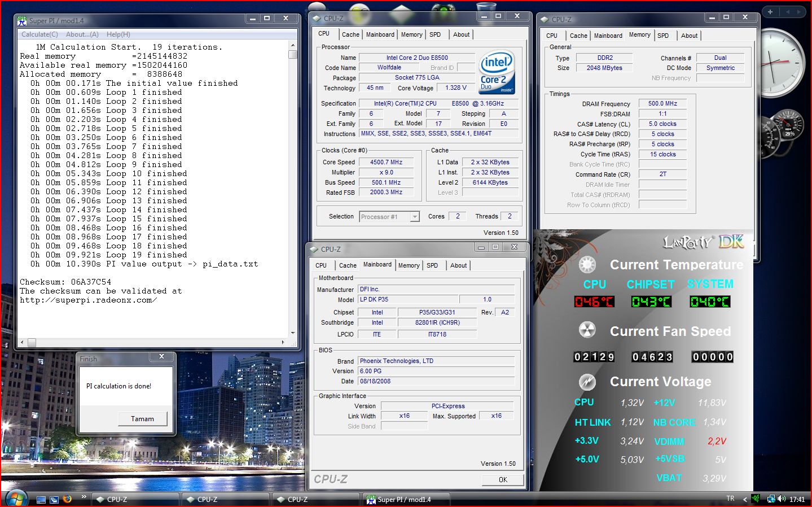Screen dimensions: 812x507
Task: Select Memory tab in Mainboard CPU-Z window
Action: click(409, 265)
